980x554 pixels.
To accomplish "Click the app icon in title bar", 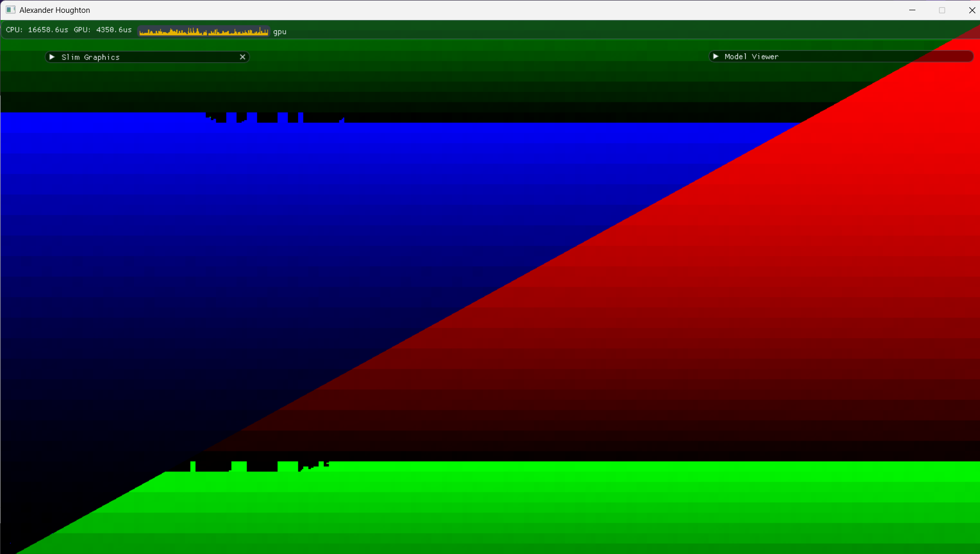I will pyautogui.click(x=10, y=10).
